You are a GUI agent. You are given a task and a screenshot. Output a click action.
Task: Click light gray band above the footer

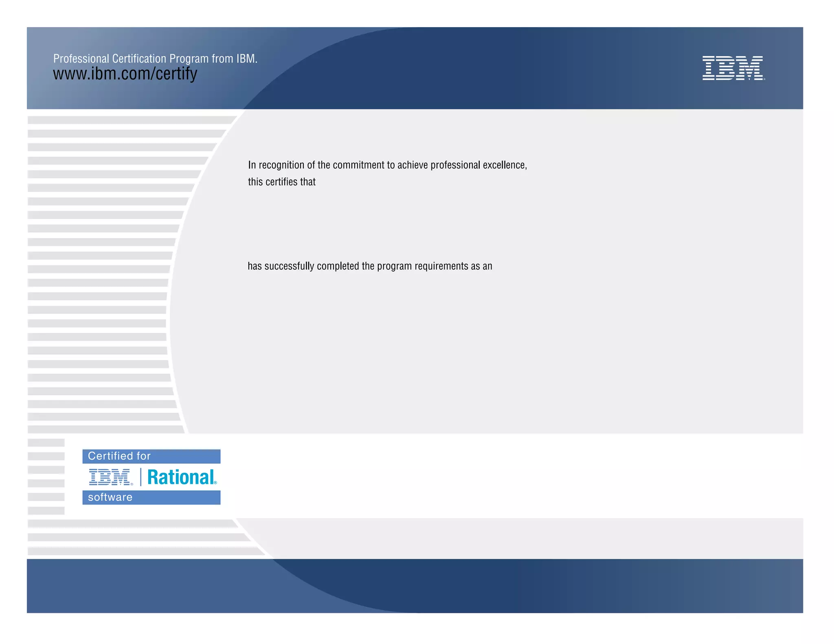(x=529, y=538)
